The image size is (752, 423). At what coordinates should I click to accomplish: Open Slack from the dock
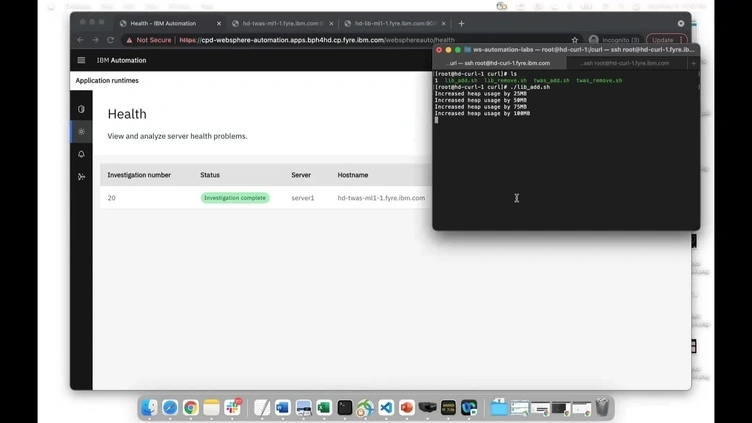pyautogui.click(x=233, y=408)
